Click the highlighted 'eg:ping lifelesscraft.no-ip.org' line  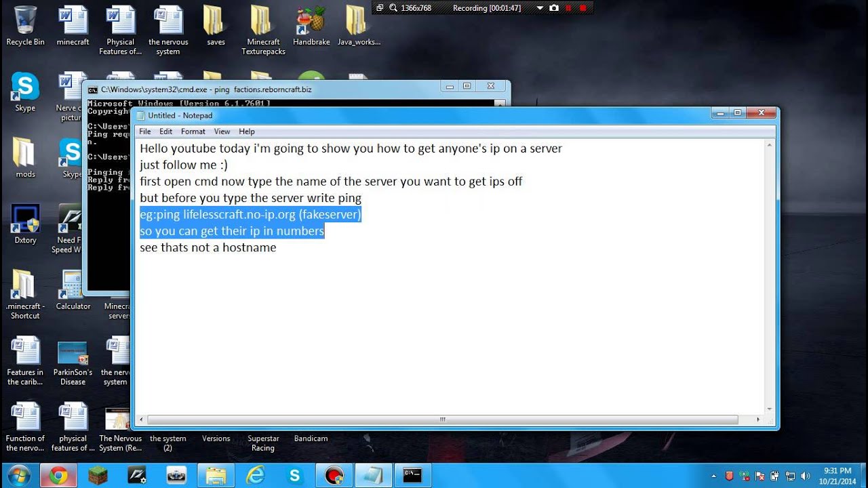[x=251, y=214]
